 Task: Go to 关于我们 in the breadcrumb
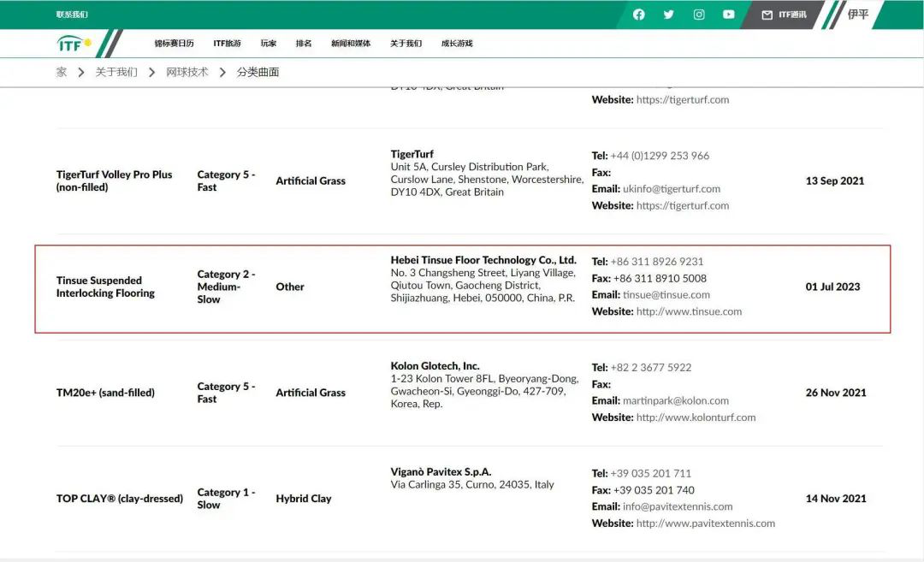click(116, 72)
